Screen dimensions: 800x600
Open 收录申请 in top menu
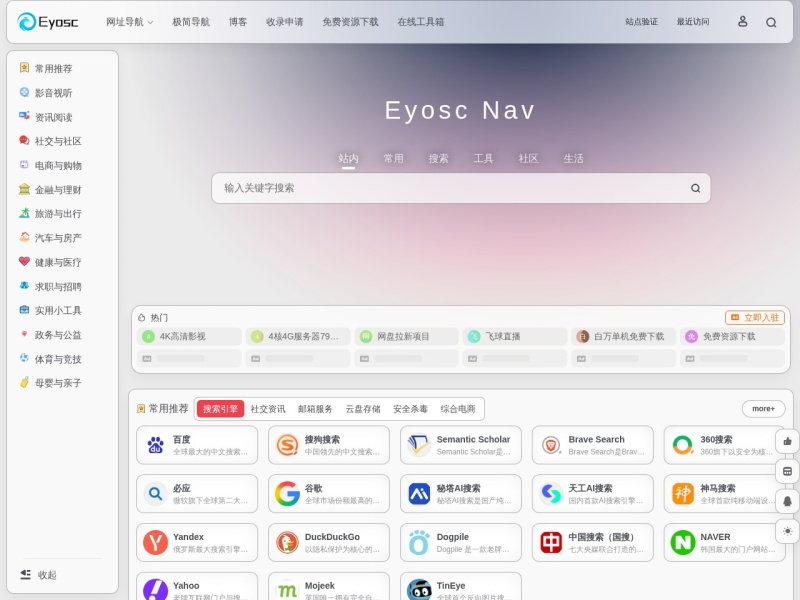(x=285, y=22)
